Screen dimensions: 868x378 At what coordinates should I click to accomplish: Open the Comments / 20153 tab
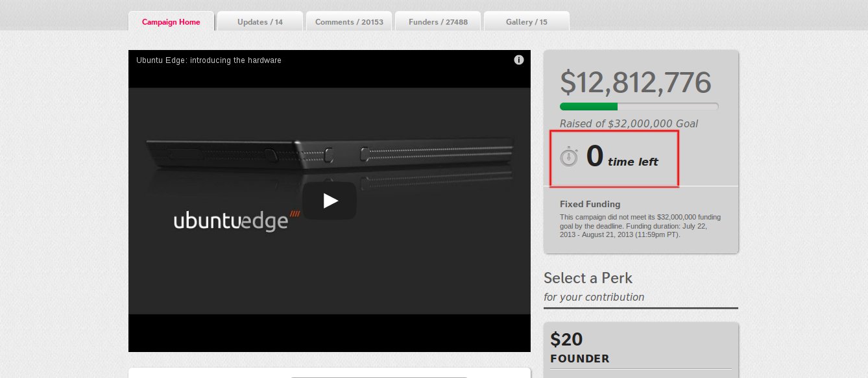(x=349, y=21)
